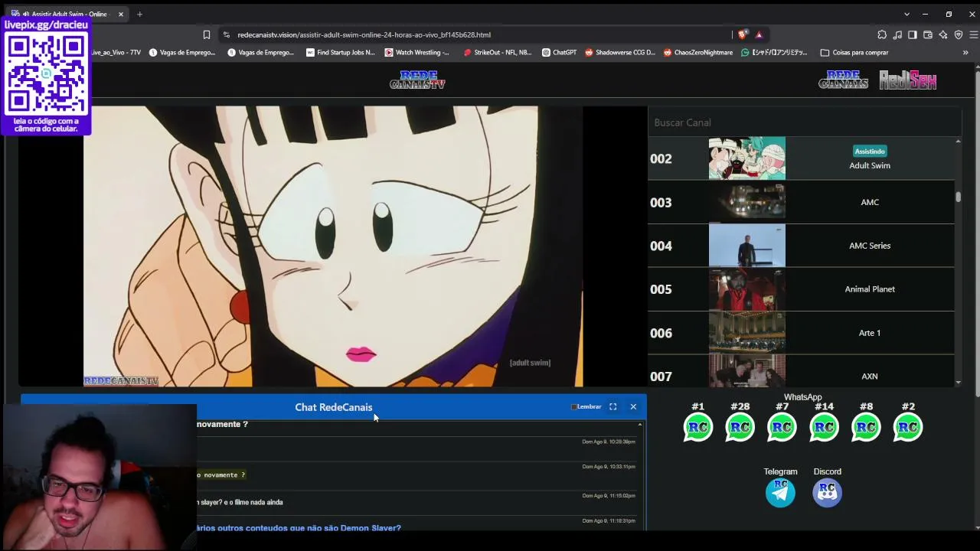
Task: Open the browser main menu
Action: pyautogui.click(x=974, y=34)
